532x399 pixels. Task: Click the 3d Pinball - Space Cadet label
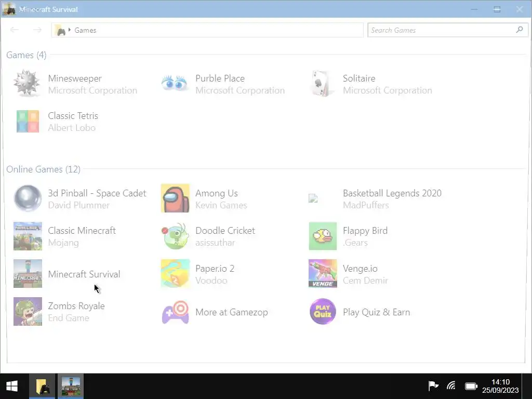pos(97,193)
